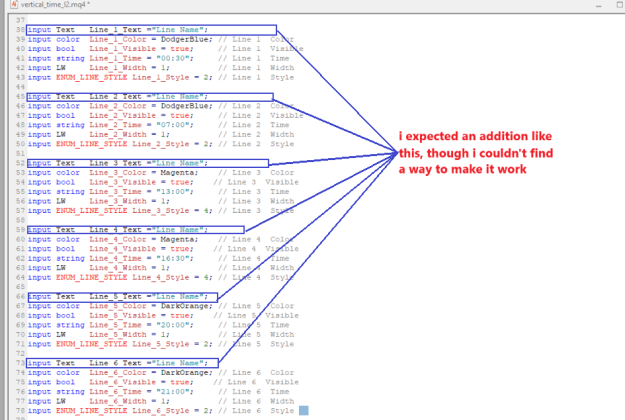Viewport: 625px width, 420px height.
Task: Click Line_2_Style on line 50
Action: pyautogui.click(x=161, y=144)
